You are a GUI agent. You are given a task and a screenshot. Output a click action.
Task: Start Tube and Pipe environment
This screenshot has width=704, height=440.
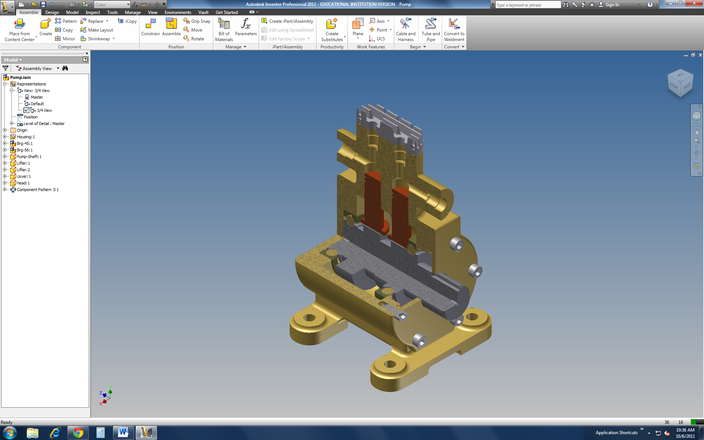click(x=431, y=30)
